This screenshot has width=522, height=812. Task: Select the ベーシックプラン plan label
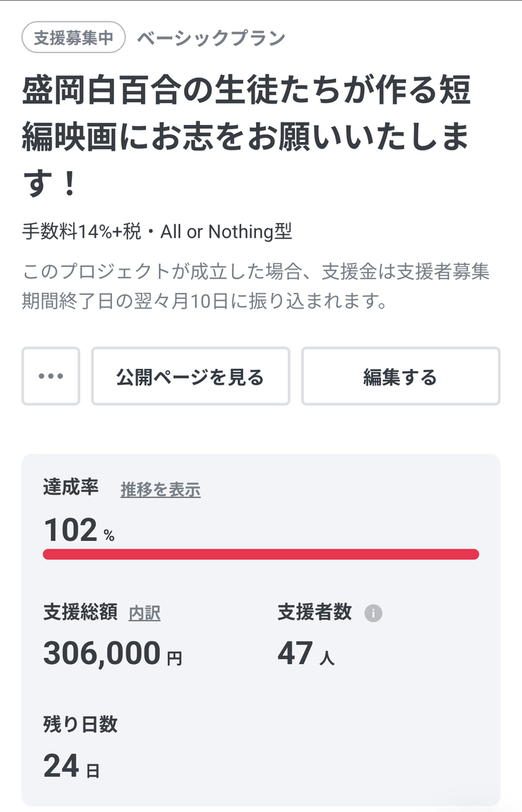point(211,38)
